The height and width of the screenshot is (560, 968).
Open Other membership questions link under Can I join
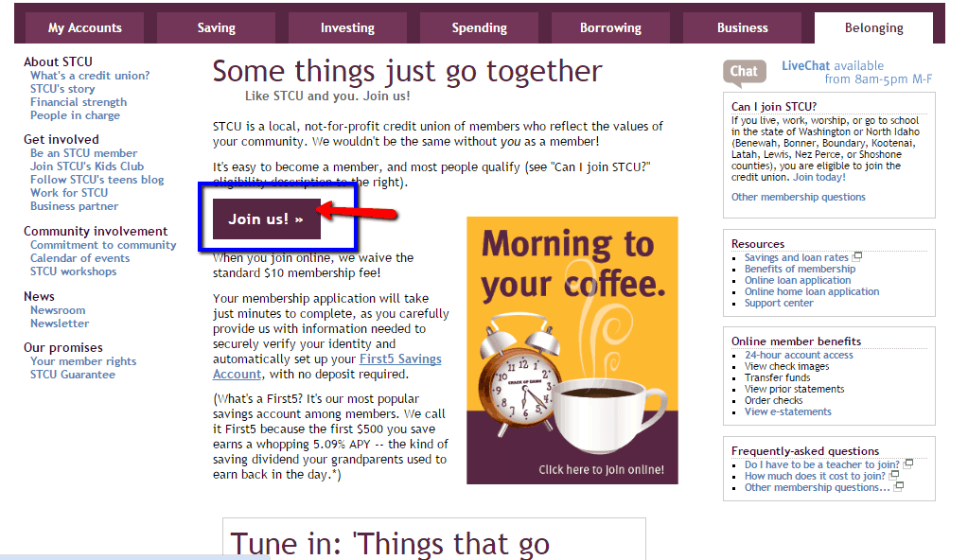(x=799, y=197)
